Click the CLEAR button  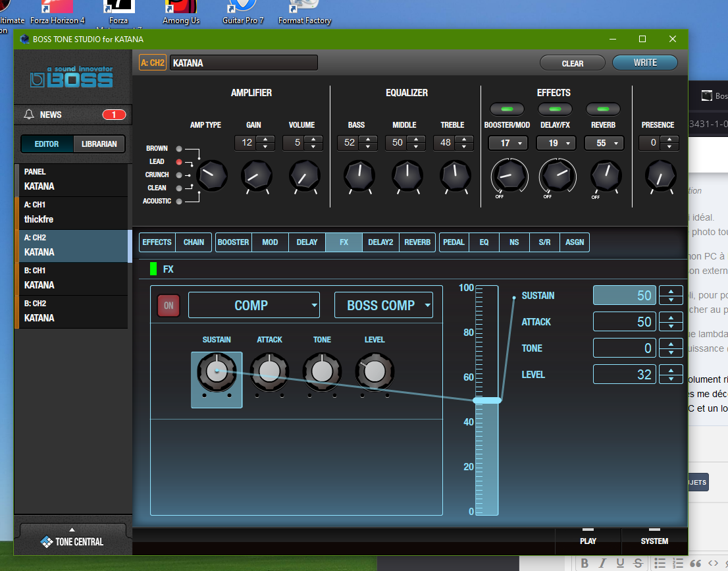coord(573,63)
